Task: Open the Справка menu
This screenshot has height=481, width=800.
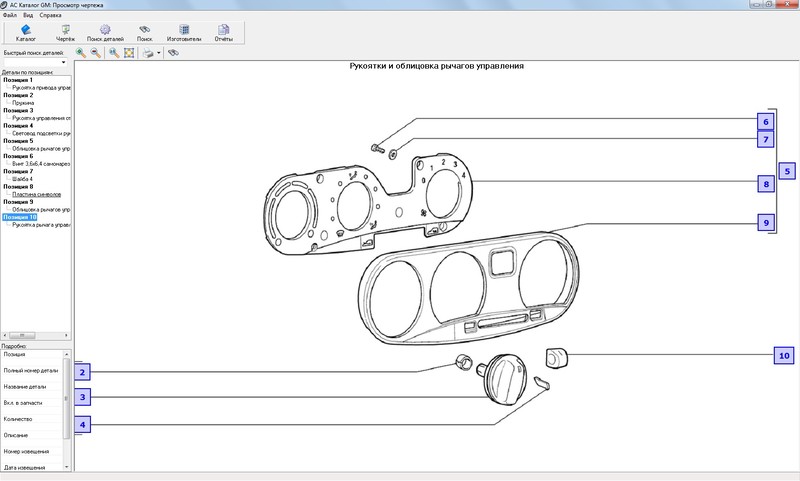Action: click(x=51, y=15)
